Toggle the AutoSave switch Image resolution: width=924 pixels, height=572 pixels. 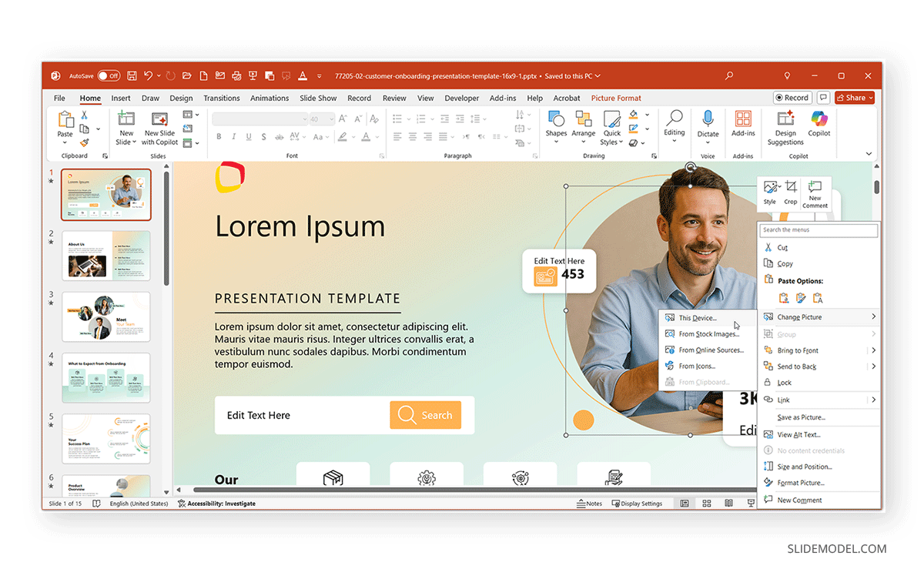(108, 76)
